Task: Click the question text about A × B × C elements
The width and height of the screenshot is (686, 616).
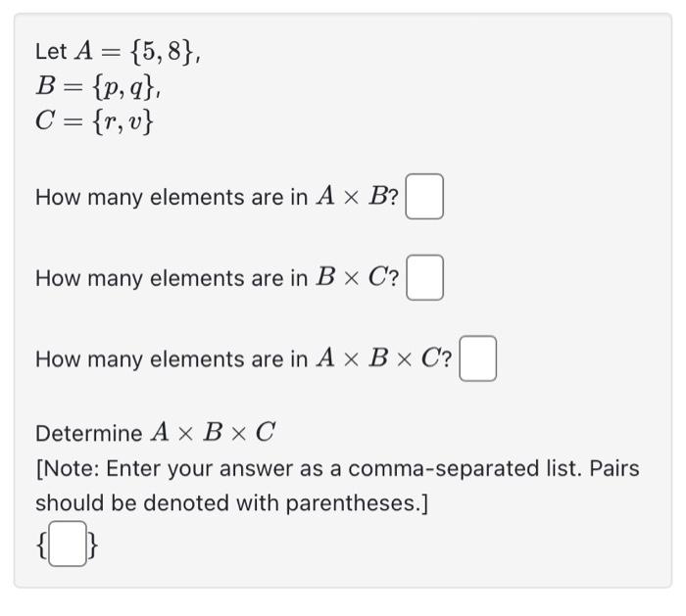Action: (243, 359)
